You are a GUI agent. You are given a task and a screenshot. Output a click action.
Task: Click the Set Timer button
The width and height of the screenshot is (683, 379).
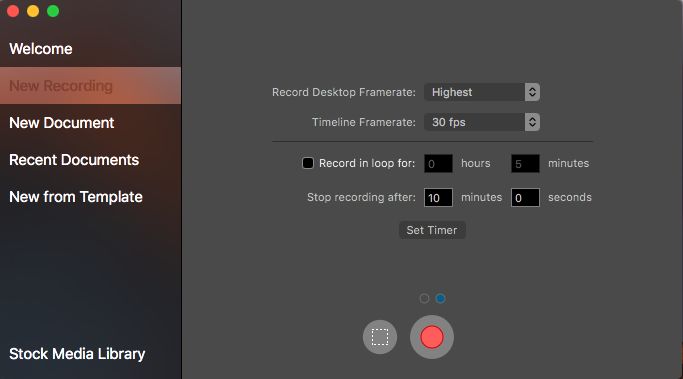coord(432,230)
